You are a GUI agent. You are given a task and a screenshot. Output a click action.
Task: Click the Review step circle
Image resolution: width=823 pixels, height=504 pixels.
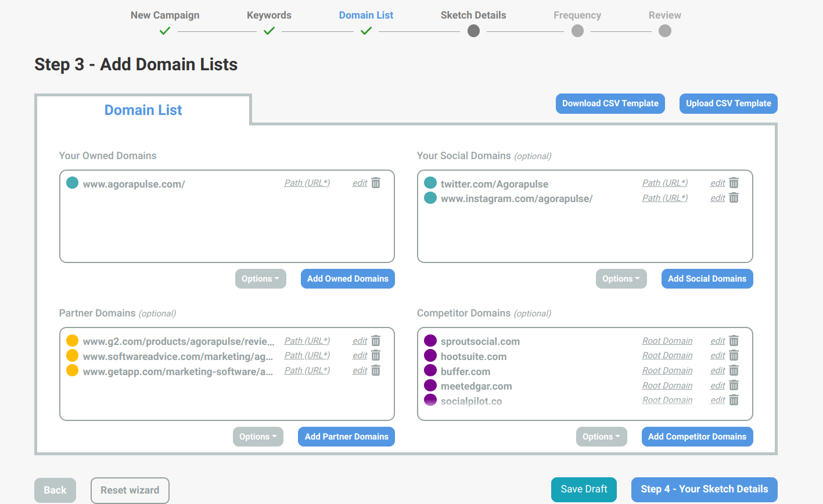point(665,31)
